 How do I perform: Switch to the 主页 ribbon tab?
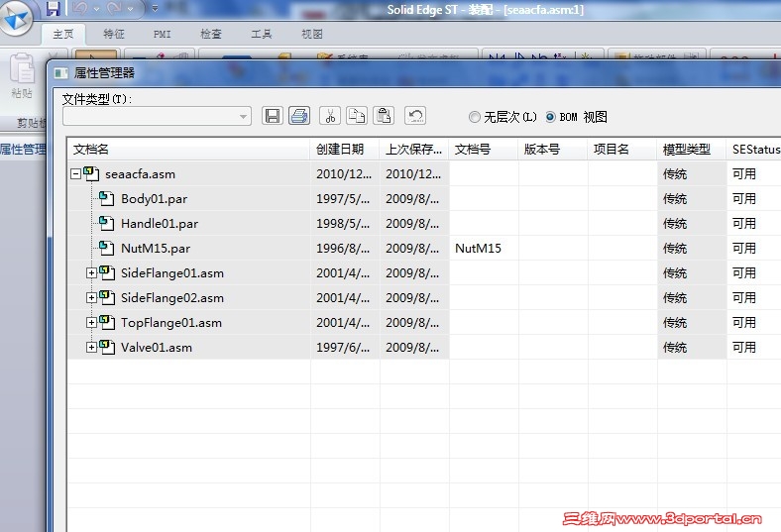(x=63, y=34)
